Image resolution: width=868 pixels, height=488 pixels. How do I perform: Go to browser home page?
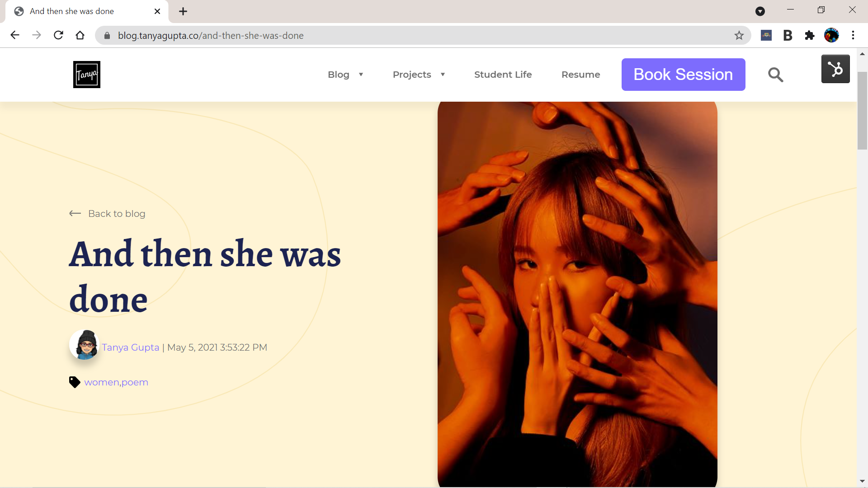click(80, 35)
